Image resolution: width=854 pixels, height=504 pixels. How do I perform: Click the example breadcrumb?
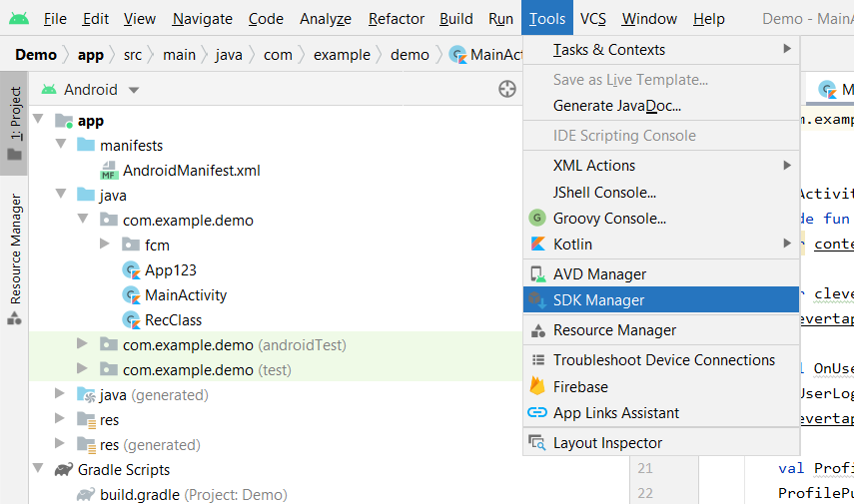(342, 55)
